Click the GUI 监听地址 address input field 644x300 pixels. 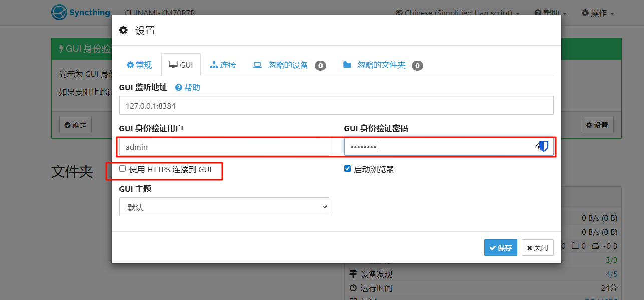[336, 106]
